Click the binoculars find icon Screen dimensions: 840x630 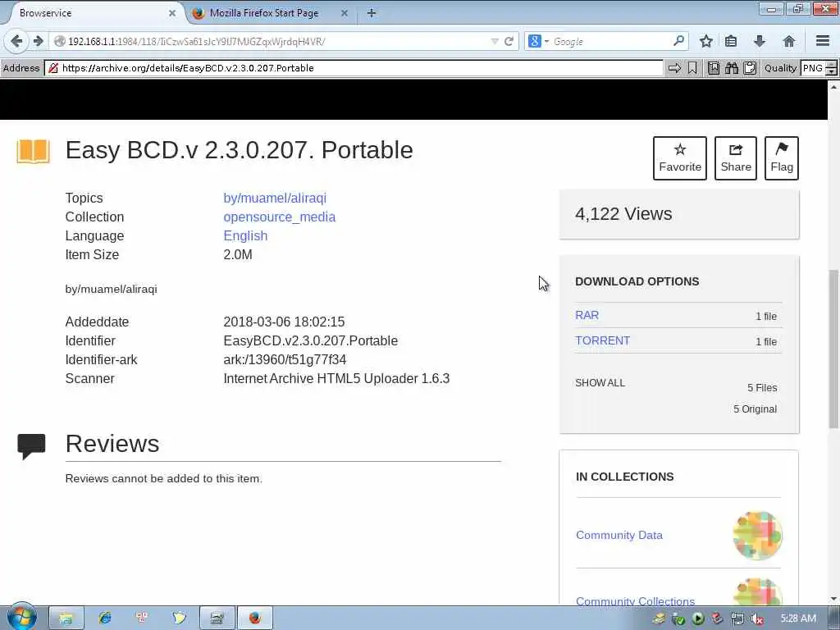pyautogui.click(x=732, y=68)
